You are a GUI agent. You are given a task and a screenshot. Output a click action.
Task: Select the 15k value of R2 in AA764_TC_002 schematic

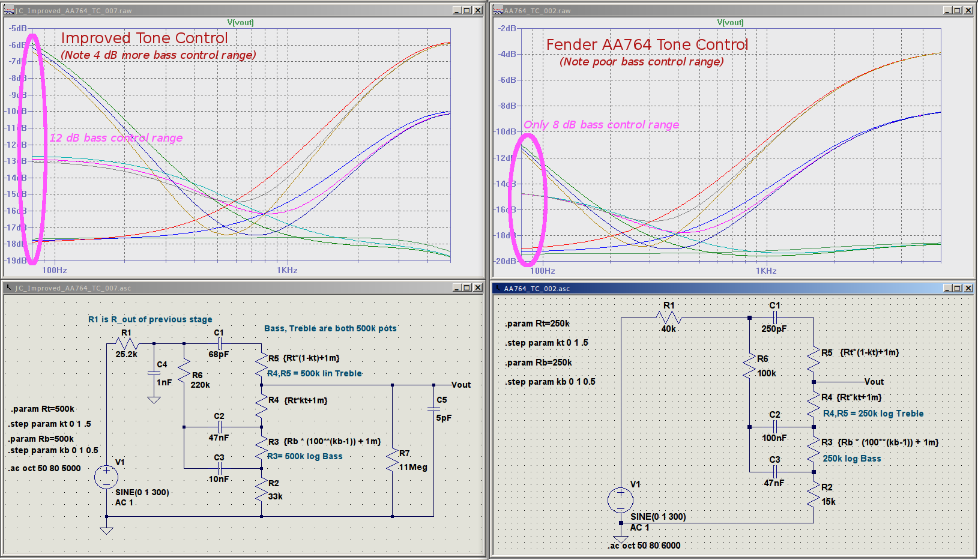829,502
